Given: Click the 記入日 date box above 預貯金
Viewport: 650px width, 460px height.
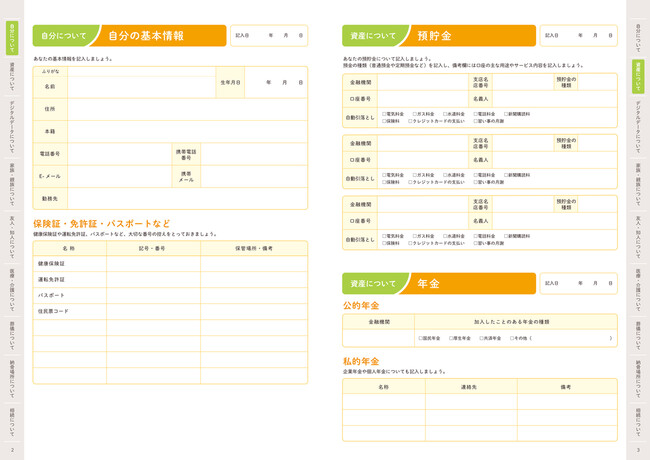Looking at the screenshot, I should [x=578, y=35].
